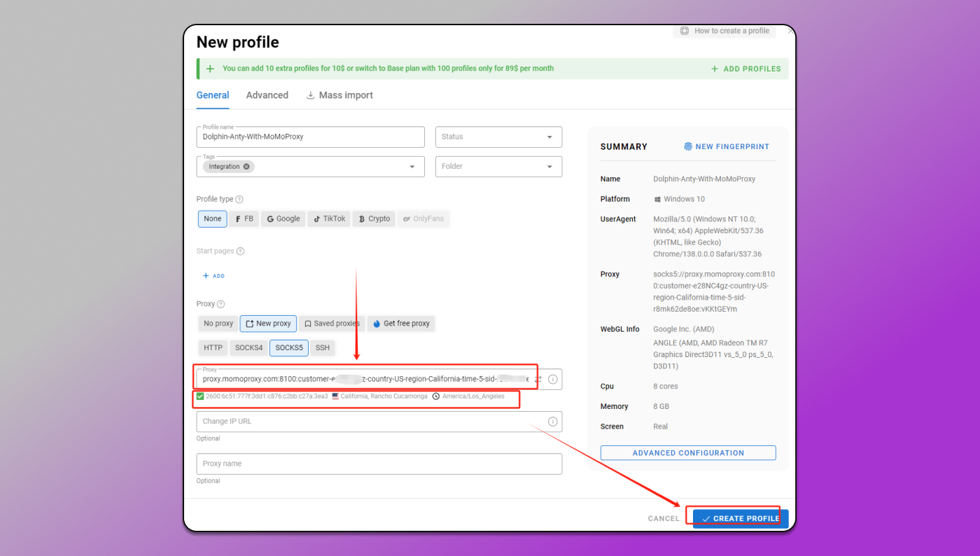Select OnlyFans profile type

(x=423, y=218)
